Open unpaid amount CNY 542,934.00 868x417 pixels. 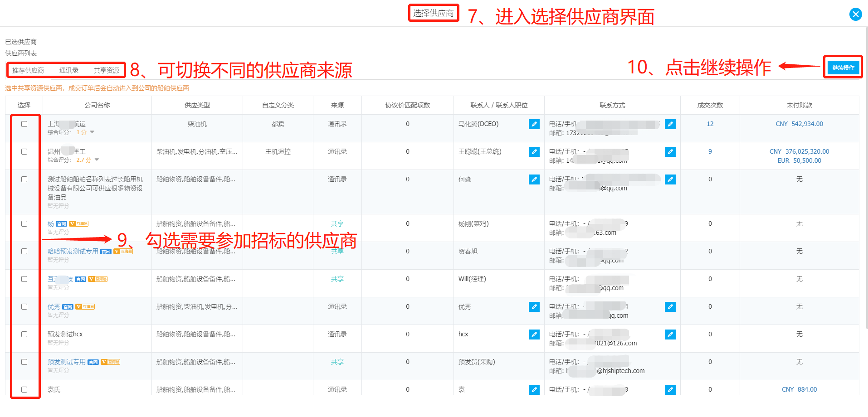pos(799,124)
